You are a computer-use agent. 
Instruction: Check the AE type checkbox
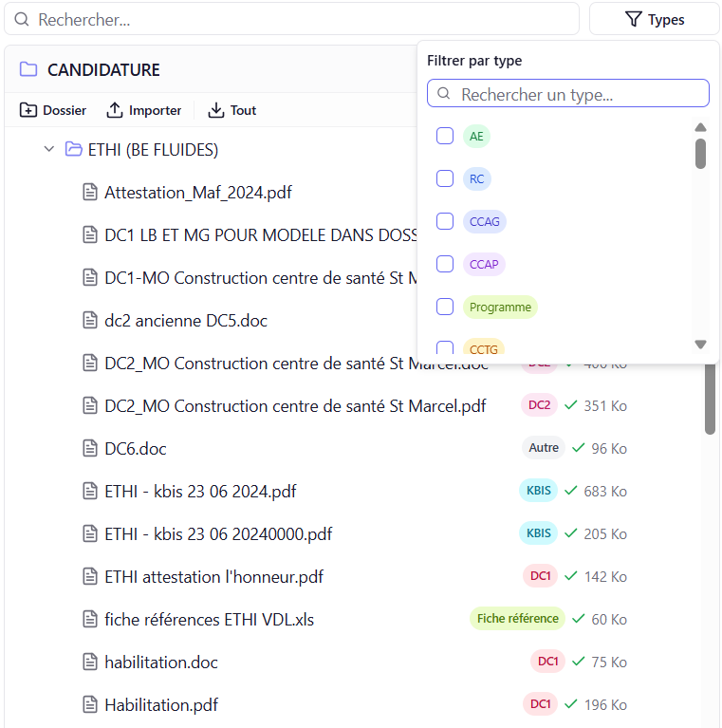click(x=445, y=136)
